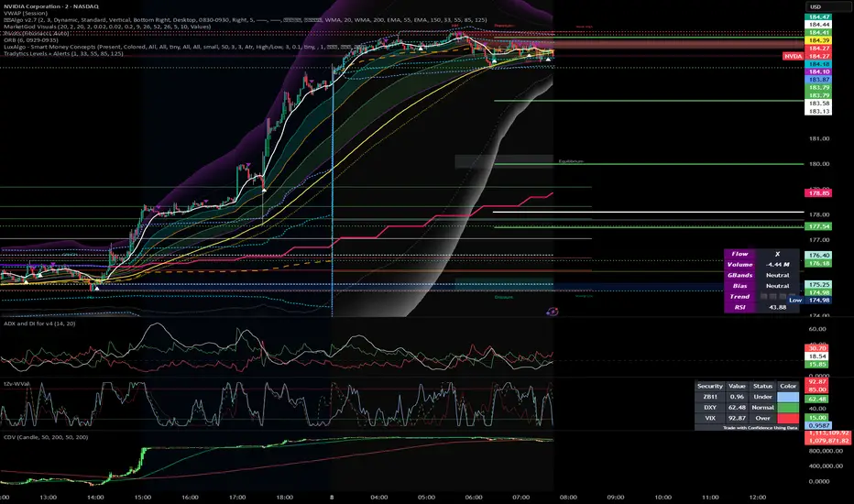
Task: Click the green 177.54 price label
Action: 818,226
